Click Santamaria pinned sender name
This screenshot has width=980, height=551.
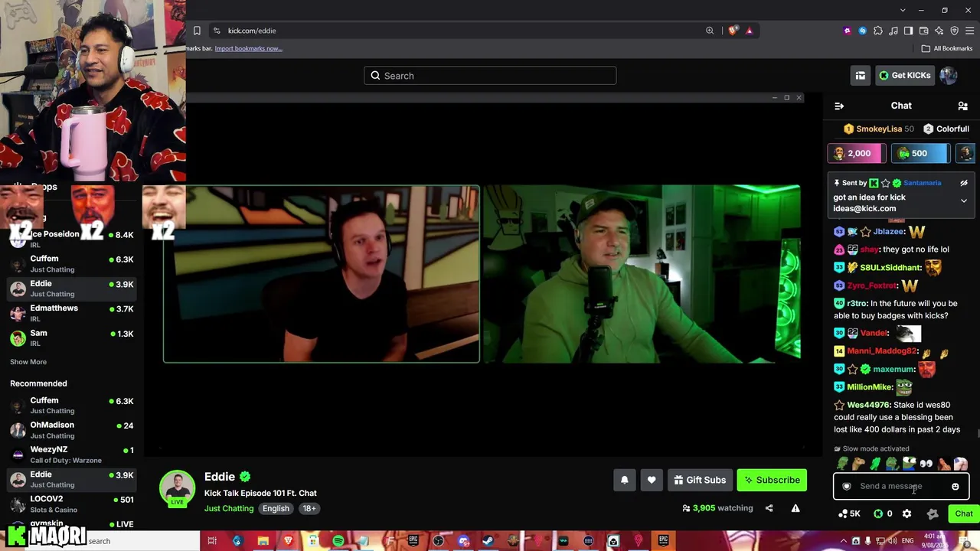922,183
